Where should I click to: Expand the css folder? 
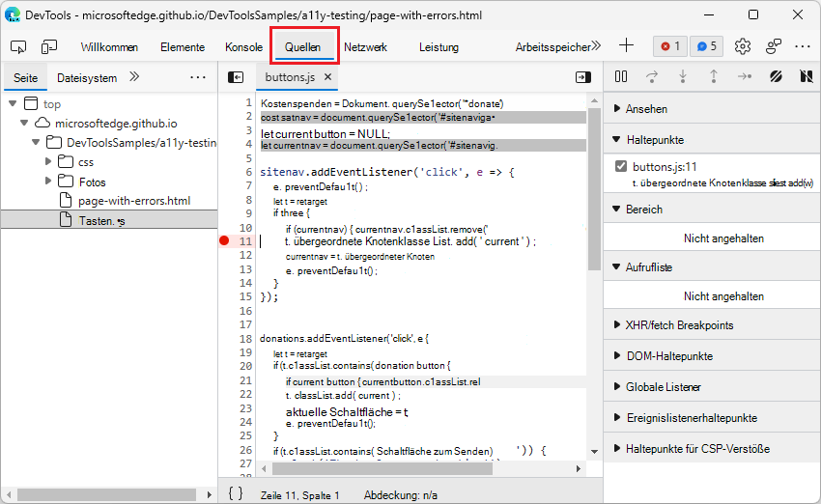pyautogui.click(x=48, y=161)
